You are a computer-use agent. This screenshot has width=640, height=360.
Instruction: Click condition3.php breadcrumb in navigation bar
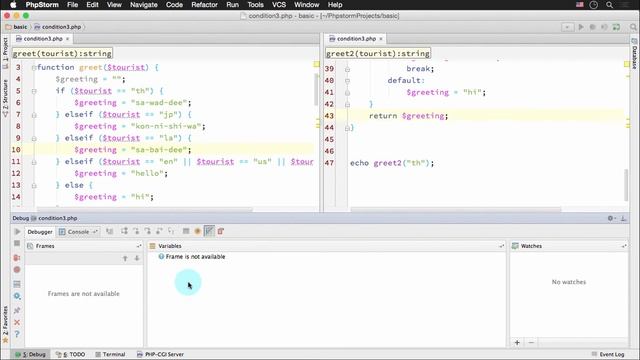point(58,27)
